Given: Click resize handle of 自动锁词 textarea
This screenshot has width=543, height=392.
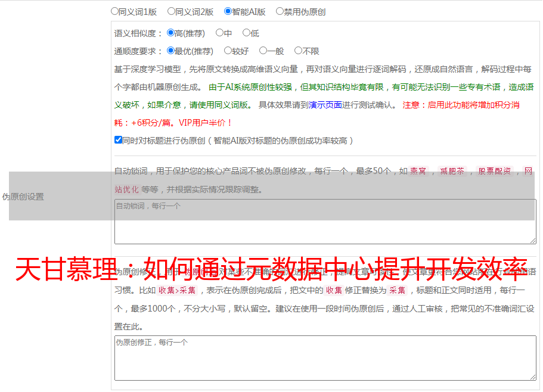Looking at the screenshot, I should 533,241.
